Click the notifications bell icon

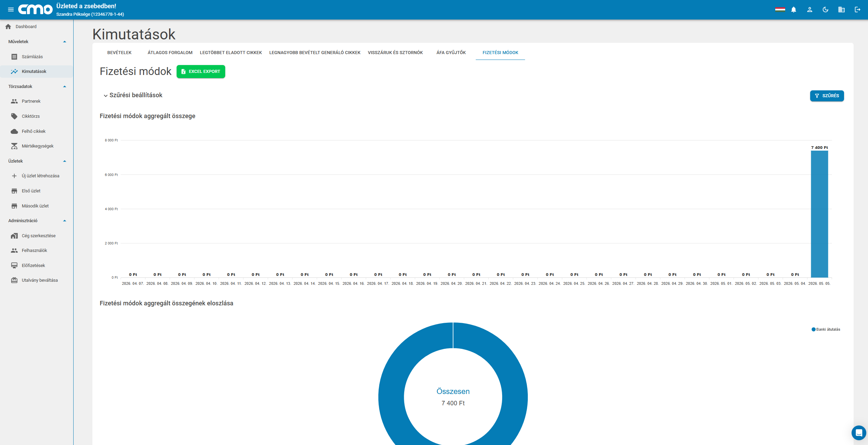click(x=794, y=10)
